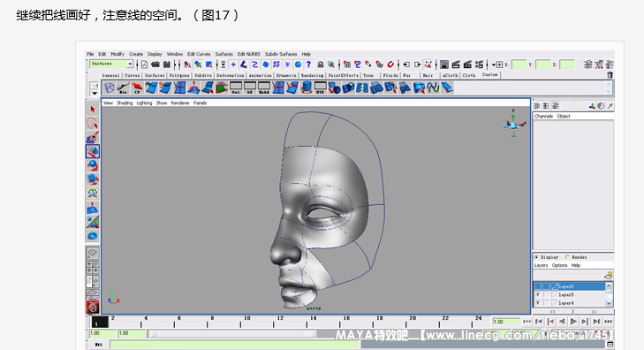Toggle visibility box of layer6
644x350 pixels.
click(538, 286)
